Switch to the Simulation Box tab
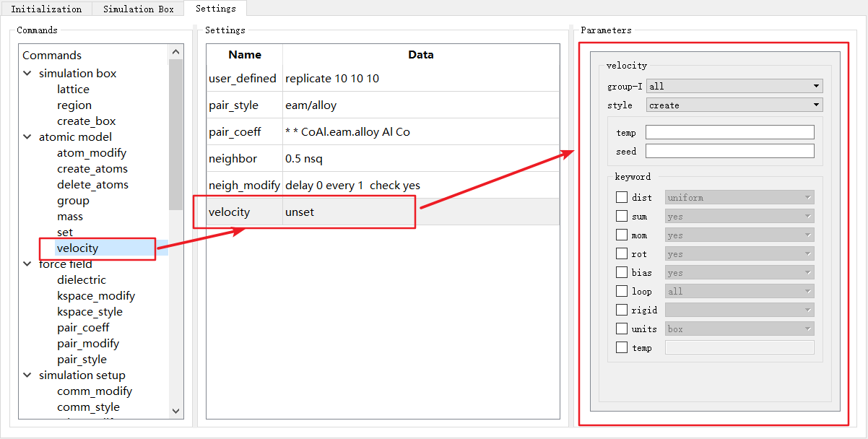 [x=138, y=9]
